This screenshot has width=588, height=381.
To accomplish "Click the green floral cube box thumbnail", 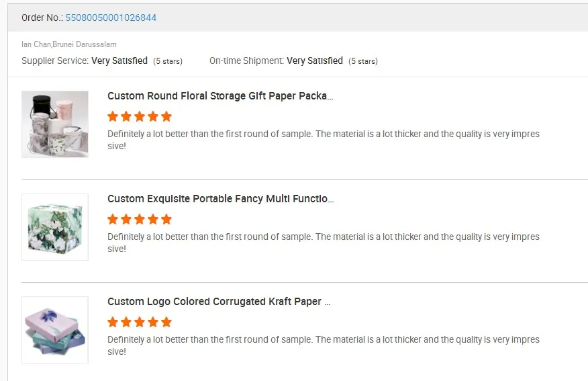I will (x=55, y=227).
